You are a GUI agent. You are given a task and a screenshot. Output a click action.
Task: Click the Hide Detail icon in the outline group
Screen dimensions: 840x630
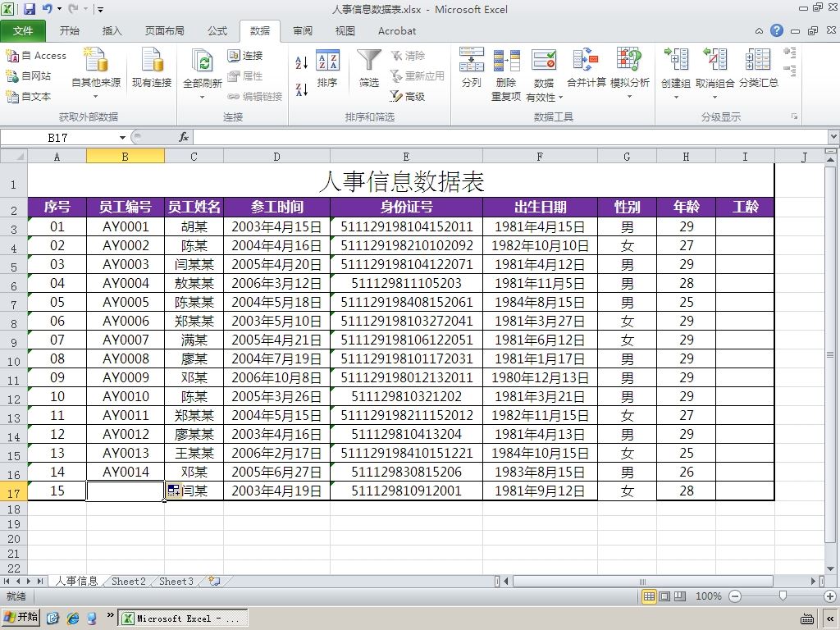coord(789,69)
